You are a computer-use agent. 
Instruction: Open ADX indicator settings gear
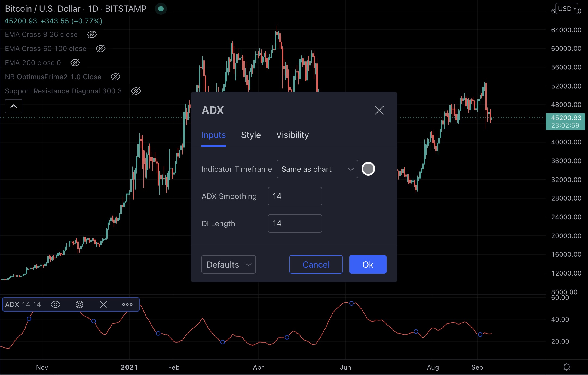[x=79, y=304]
